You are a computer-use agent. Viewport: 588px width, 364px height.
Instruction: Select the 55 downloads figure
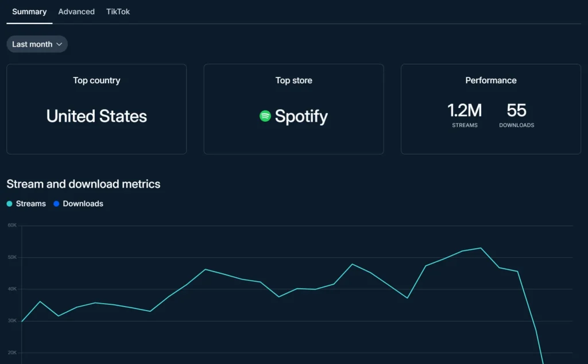pyautogui.click(x=516, y=110)
